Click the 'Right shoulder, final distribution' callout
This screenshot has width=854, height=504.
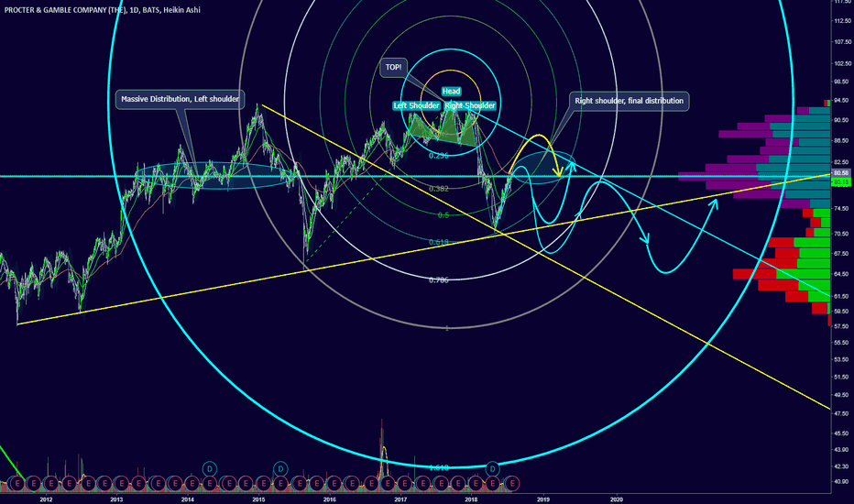click(x=630, y=101)
